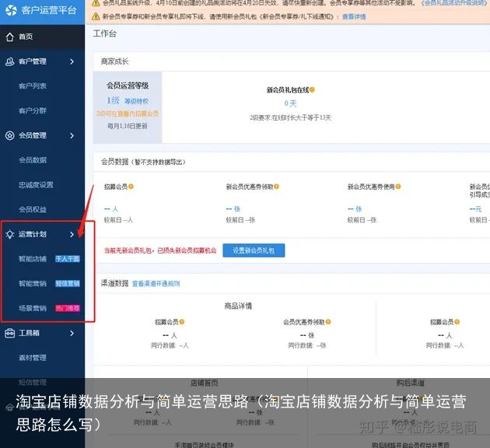Open 素材管理 in the sidebar

[x=33, y=358]
